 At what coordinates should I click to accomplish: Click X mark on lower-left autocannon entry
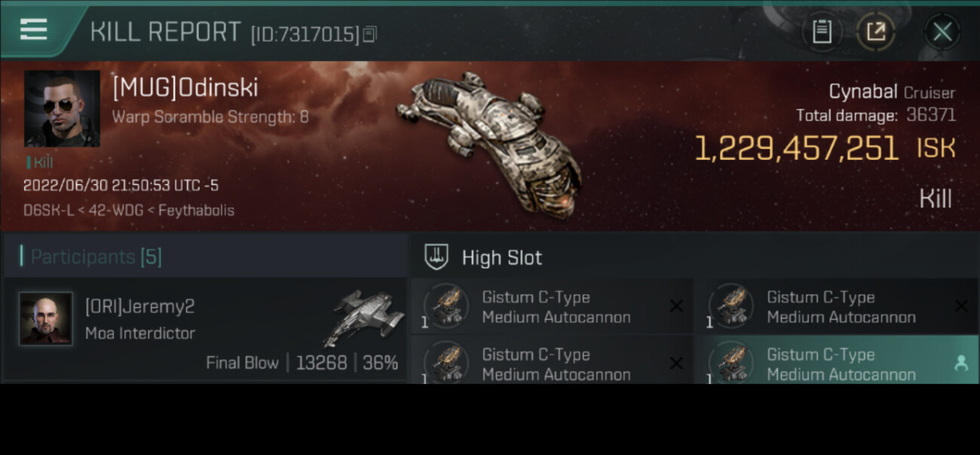point(676,364)
